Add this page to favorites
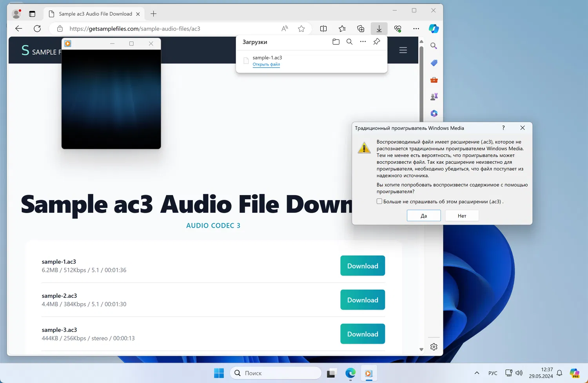This screenshot has width=588, height=383. [x=301, y=29]
